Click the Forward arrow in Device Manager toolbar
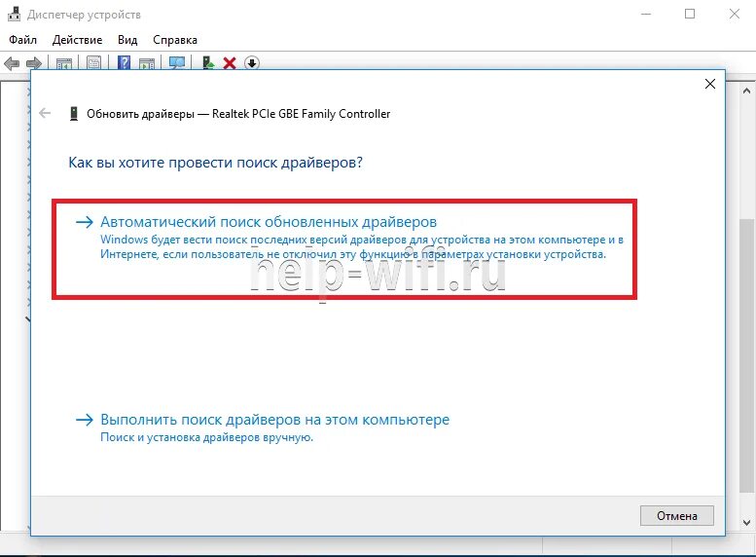 34,63
